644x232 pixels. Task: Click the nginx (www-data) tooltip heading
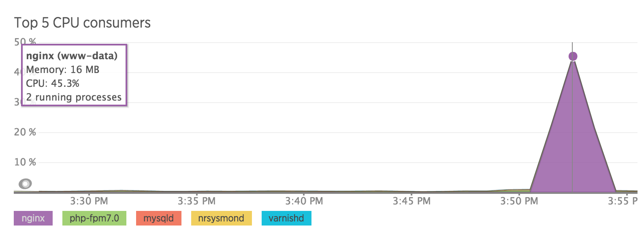tap(72, 56)
